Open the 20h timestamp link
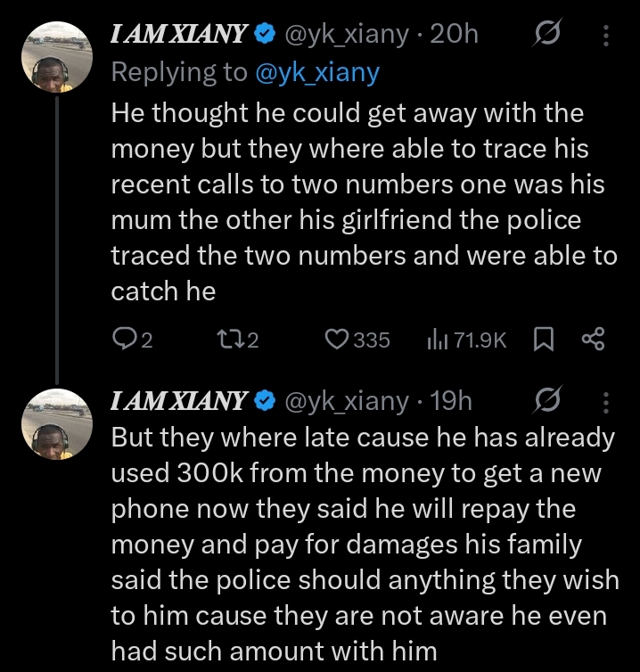This screenshot has width=640, height=672. [455, 35]
